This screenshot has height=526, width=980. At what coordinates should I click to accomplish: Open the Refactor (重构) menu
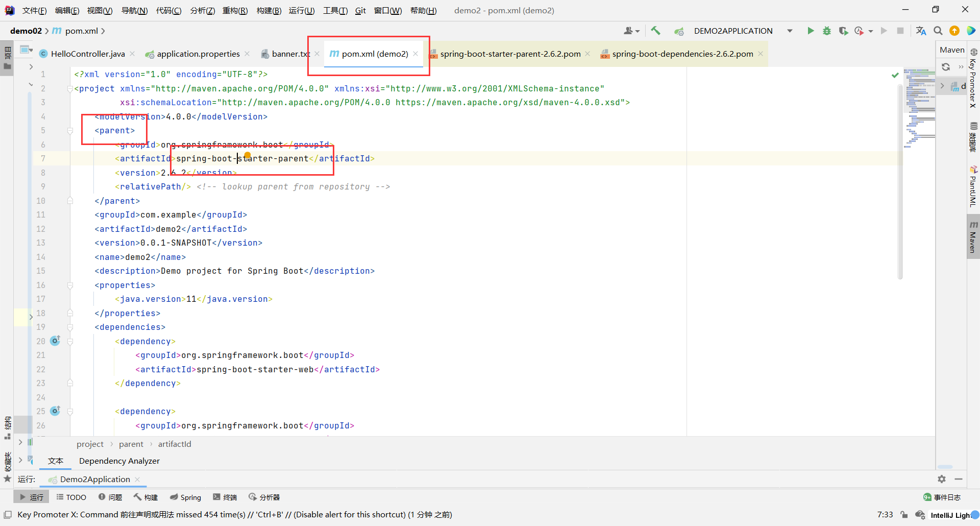click(x=235, y=10)
